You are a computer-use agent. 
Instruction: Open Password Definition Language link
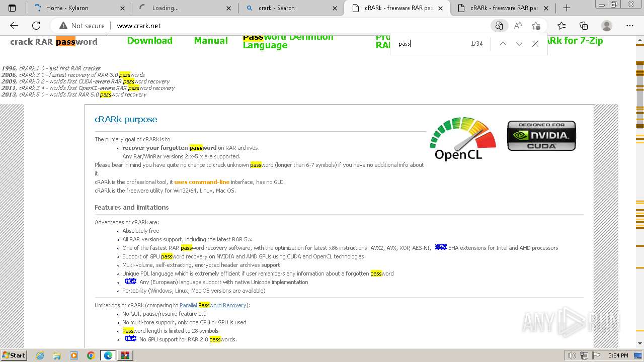pyautogui.click(x=288, y=41)
